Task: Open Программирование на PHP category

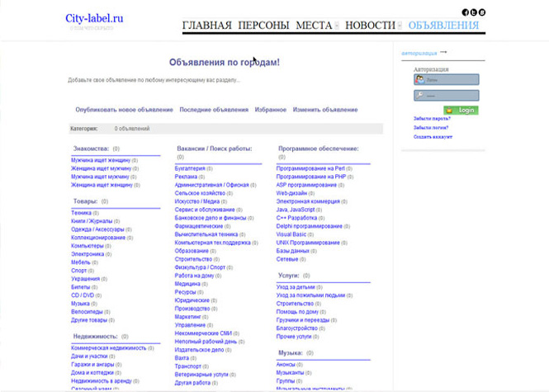Action: (x=310, y=177)
